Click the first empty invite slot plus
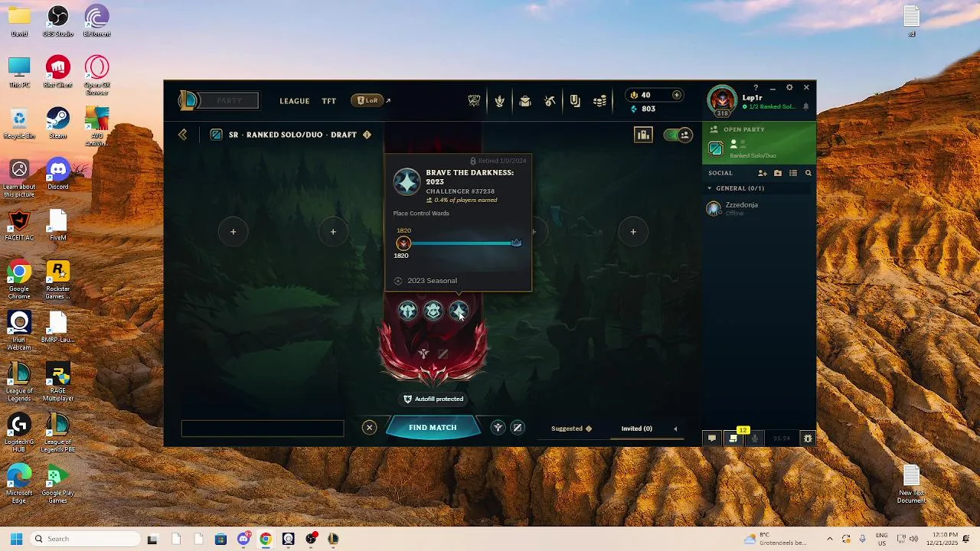 pyautogui.click(x=233, y=232)
